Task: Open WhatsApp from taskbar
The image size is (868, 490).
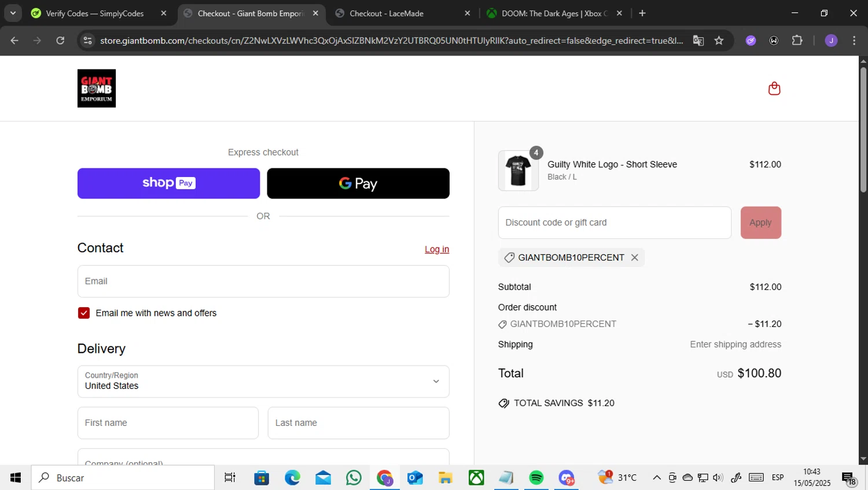Action: click(x=354, y=478)
